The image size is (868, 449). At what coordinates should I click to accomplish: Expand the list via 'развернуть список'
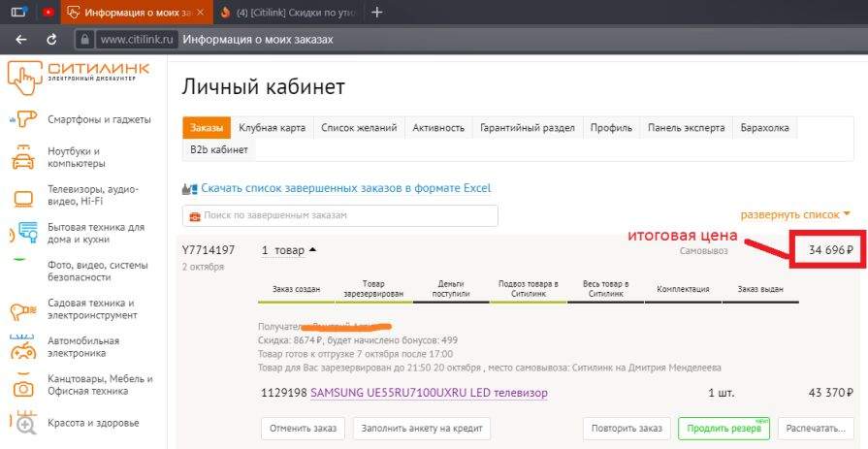795,214
